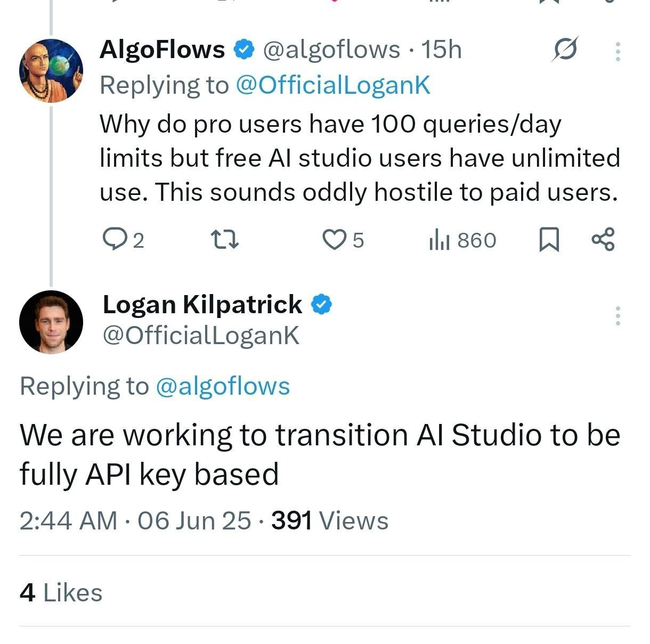The image size is (650, 644).
Task: Click the @OfficialLoganK mention in Replying to
Action: point(332,85)
